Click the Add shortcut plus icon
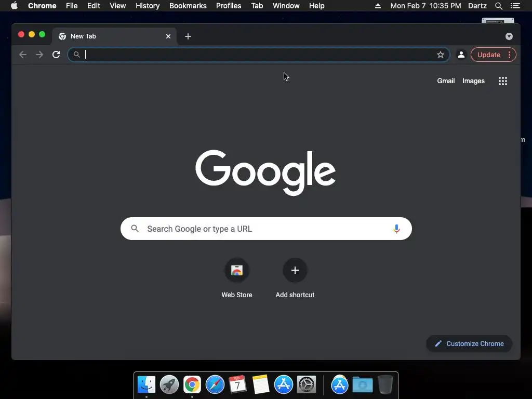The image size is (532, 399). (x=295, y=270)
